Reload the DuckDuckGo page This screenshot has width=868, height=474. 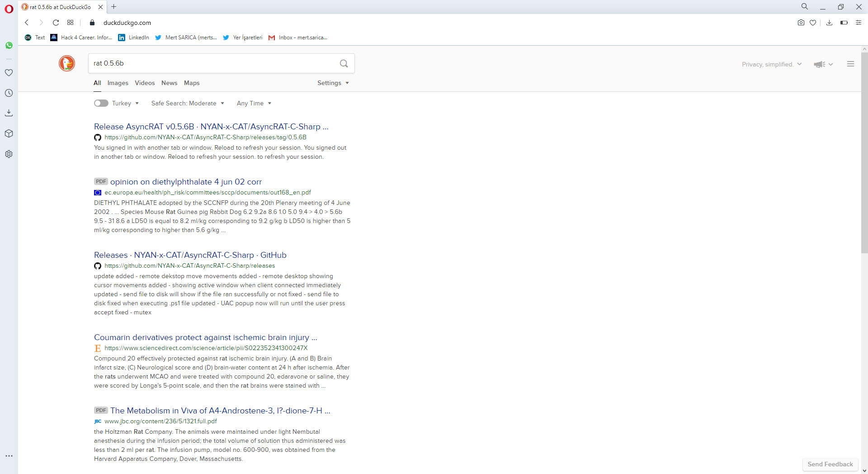click(56, 23)
